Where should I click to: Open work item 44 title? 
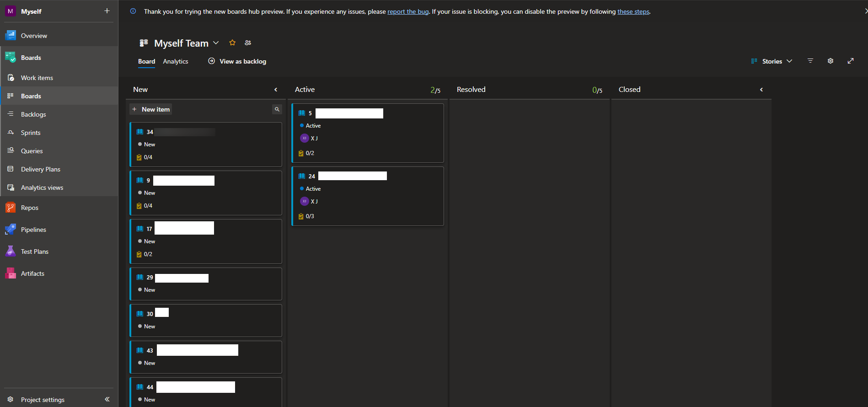pos(196,387)
